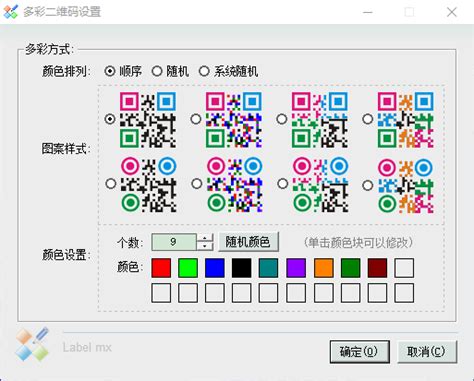Screen dimensions: 474x381
Task: Choose the 系统随机 radio option
Action: pyautogui.click(x=204, y=71)
